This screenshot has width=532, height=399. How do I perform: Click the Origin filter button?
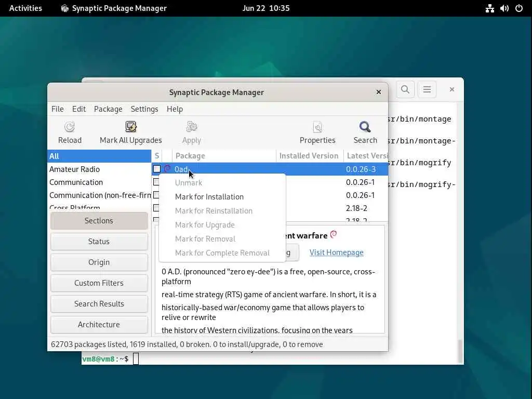(99, 262)
